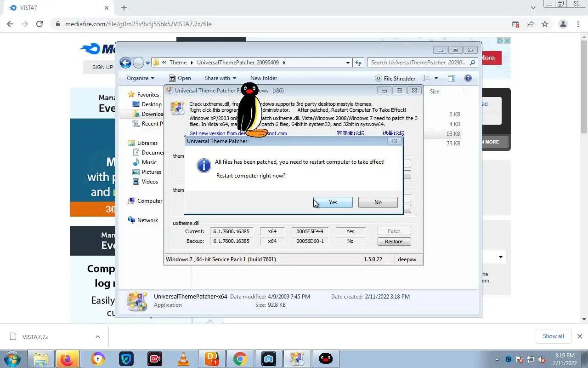
Task: Open recent locations dropdown in Explorer
Action: pyautogui.click(x=148, y=63)
